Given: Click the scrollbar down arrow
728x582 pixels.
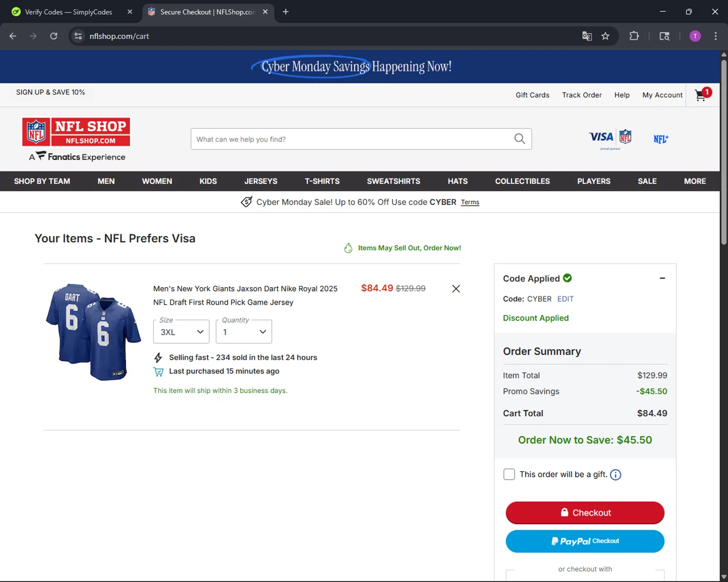Looking at the screenshot, I should tap(724, 577).
